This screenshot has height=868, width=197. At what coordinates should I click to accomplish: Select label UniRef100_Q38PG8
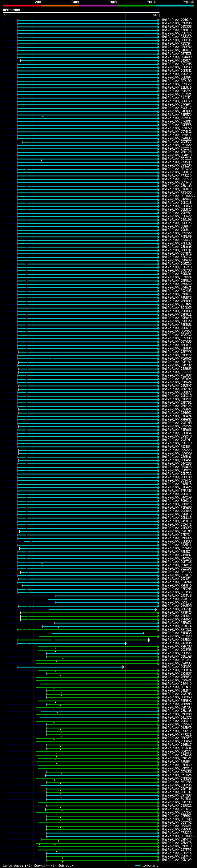tap(177, 67)
